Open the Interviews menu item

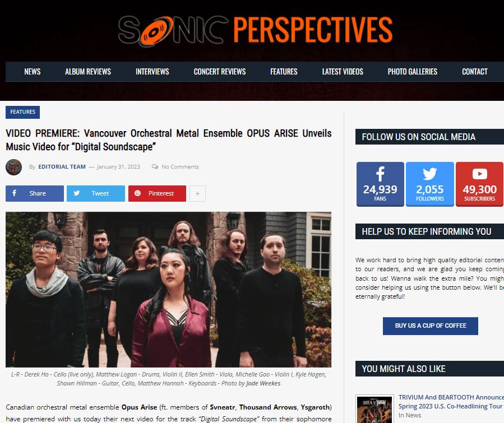pyautogui.click(x=152, y=72)
